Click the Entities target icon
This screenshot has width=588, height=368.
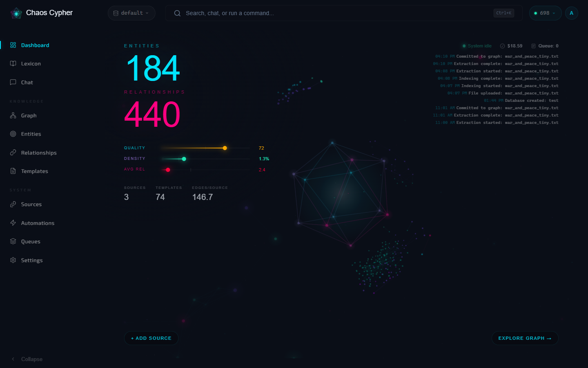coord(13,134)
